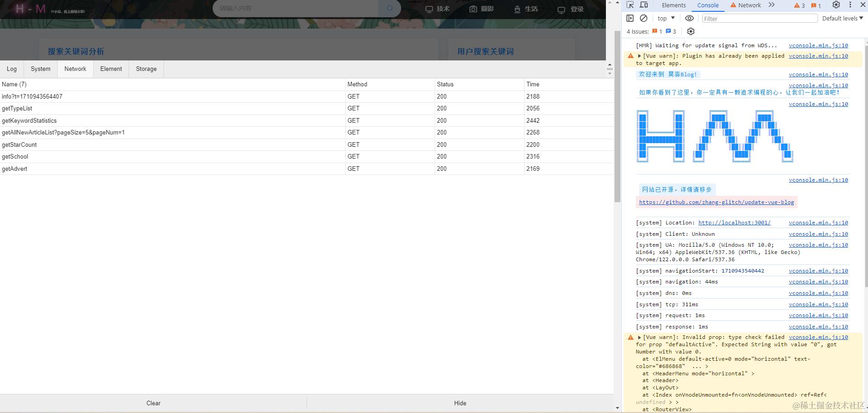Click the vConsole page vertical scrollbar thumb
This screenshot has width=868, height=413.
(x=617, y=117)
